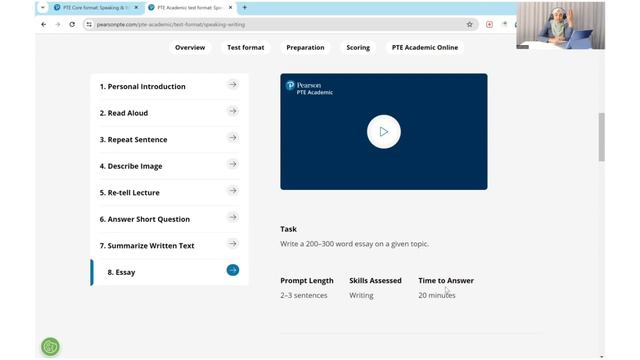Click arrow icon beside Repeat Sentence
This screenshot has height=360, width=640.
[x=233, y=138]
